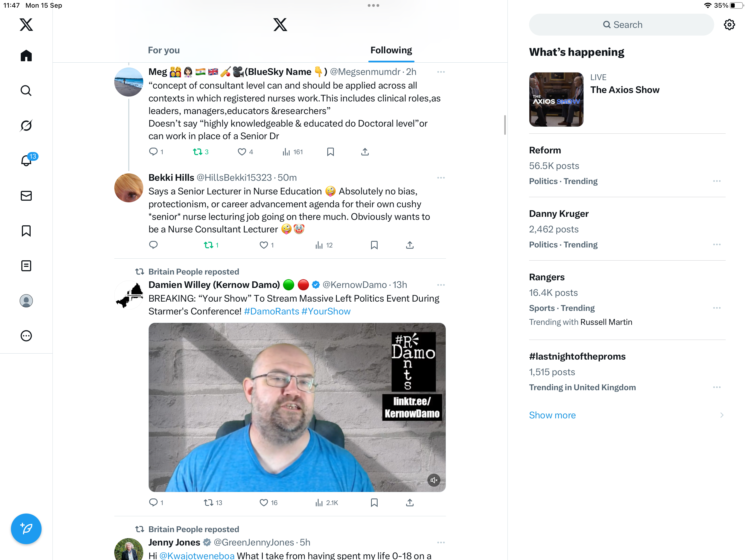Switch to the For you tab
747x560 pixels.
[164, 50]
